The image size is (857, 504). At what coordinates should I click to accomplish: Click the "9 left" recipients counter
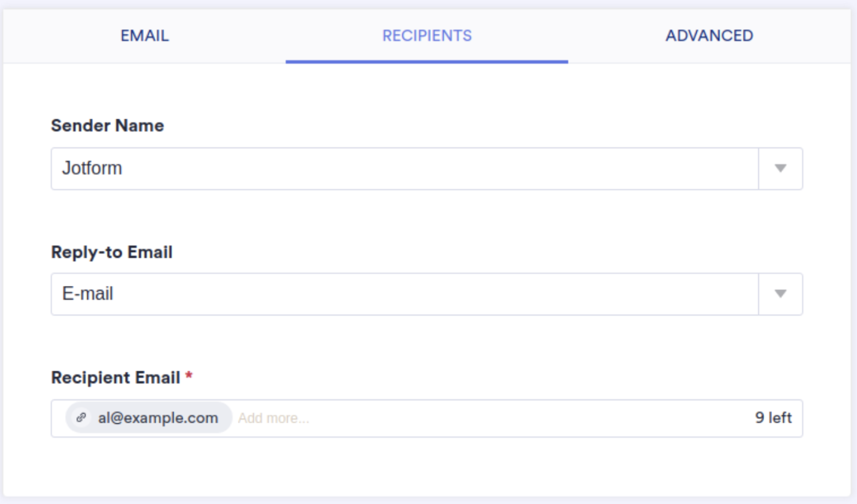tap(773, 418)
